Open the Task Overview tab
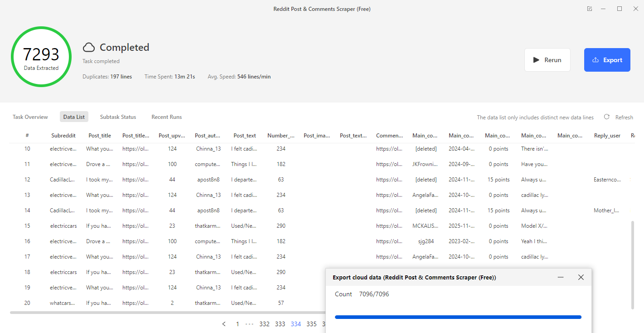 click(x=30, y=117)
